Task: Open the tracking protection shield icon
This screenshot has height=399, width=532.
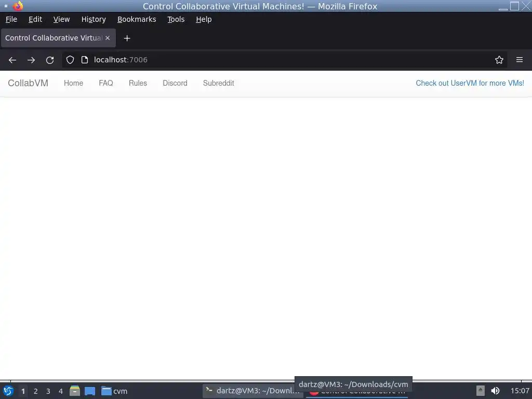Action: [70, 60]
